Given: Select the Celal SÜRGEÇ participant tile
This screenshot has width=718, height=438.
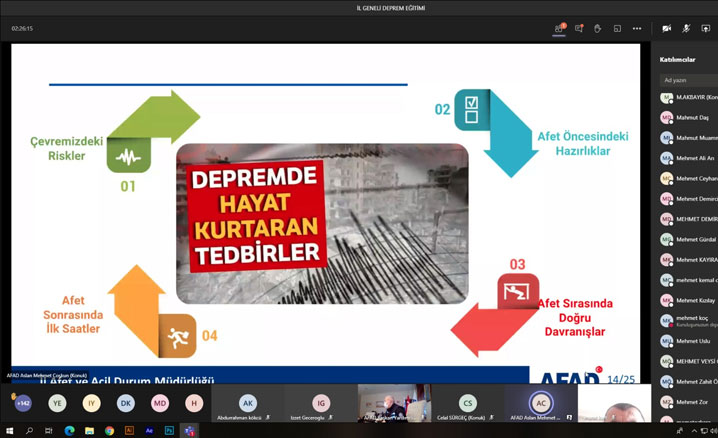Looking at the screenshot, I should tap(467, 404).
